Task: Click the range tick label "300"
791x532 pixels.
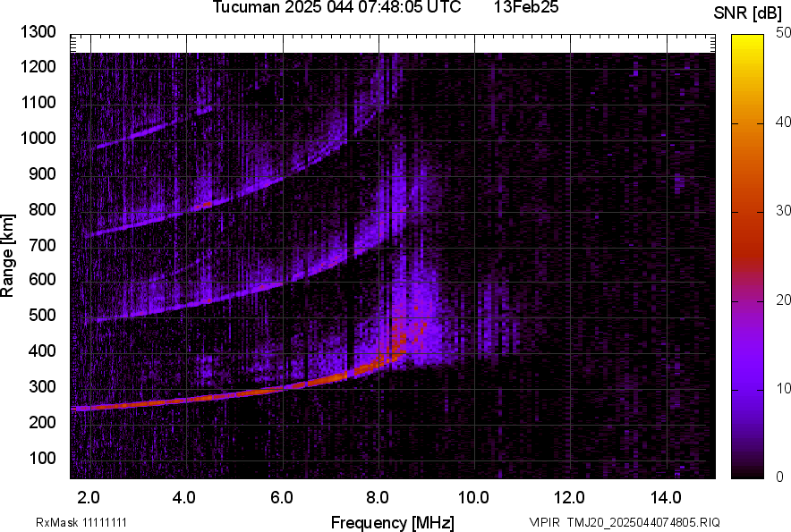Action: point(42,386)
